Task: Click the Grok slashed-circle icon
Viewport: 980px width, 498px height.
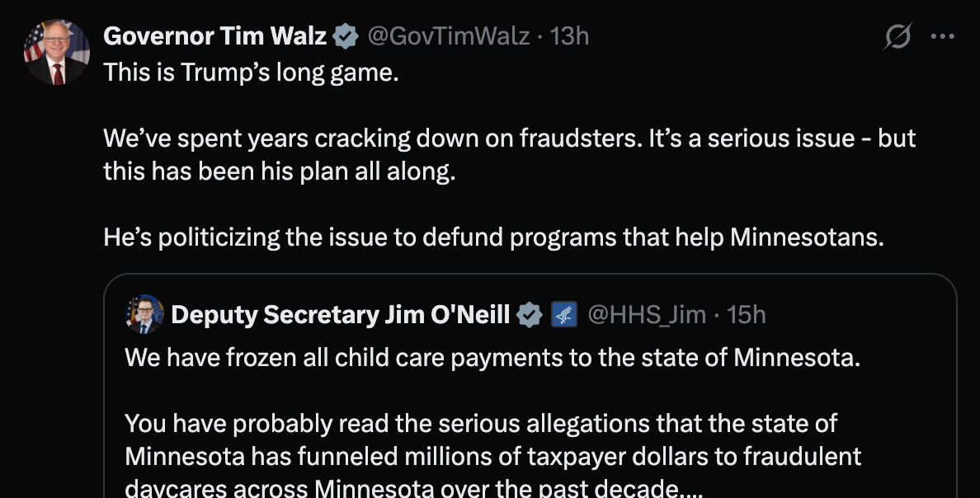Action: pos(898,37)
